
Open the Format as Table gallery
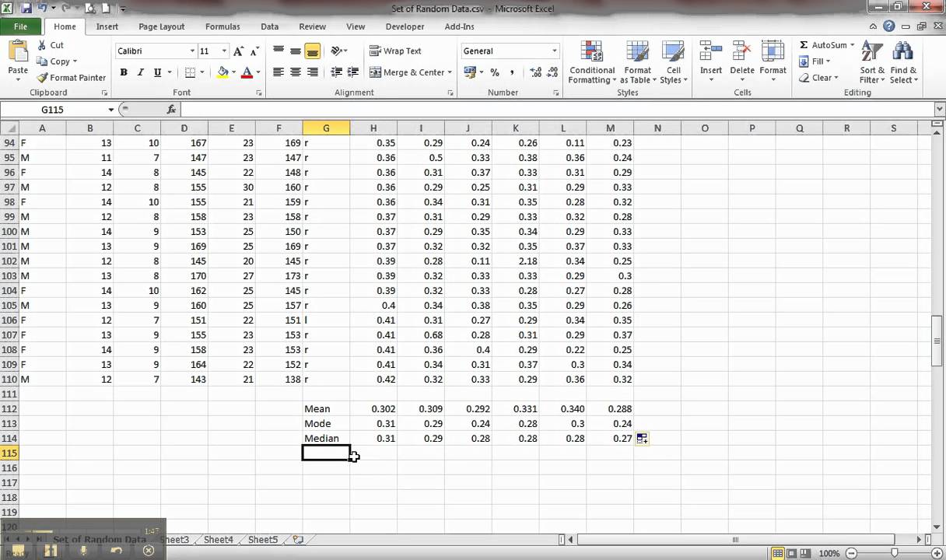[x=638, y=62]
